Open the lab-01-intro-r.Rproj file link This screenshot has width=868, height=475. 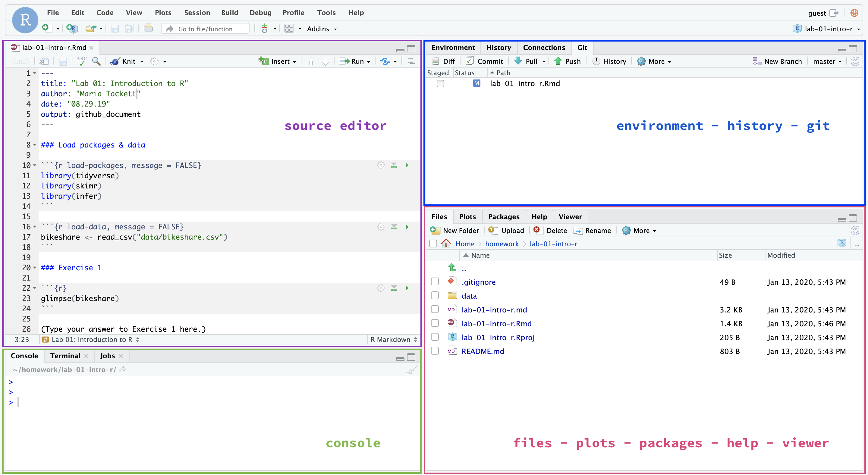point(498,337)
